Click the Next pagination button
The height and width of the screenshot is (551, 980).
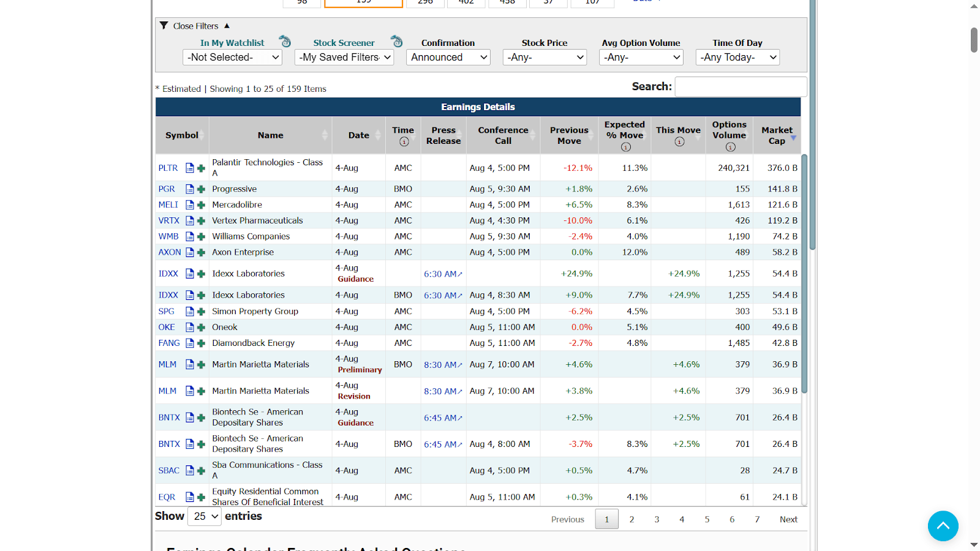tap(789, 519)
